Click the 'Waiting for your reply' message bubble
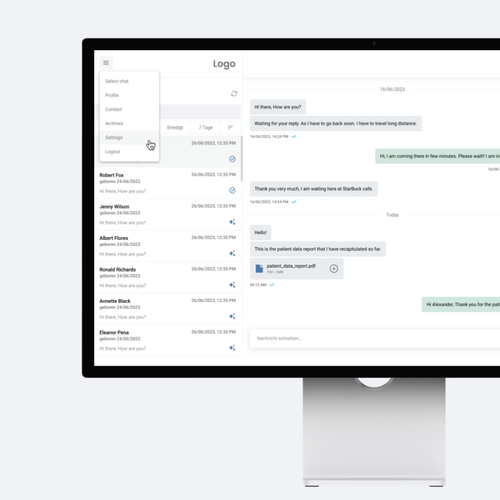 click(336, 123)
